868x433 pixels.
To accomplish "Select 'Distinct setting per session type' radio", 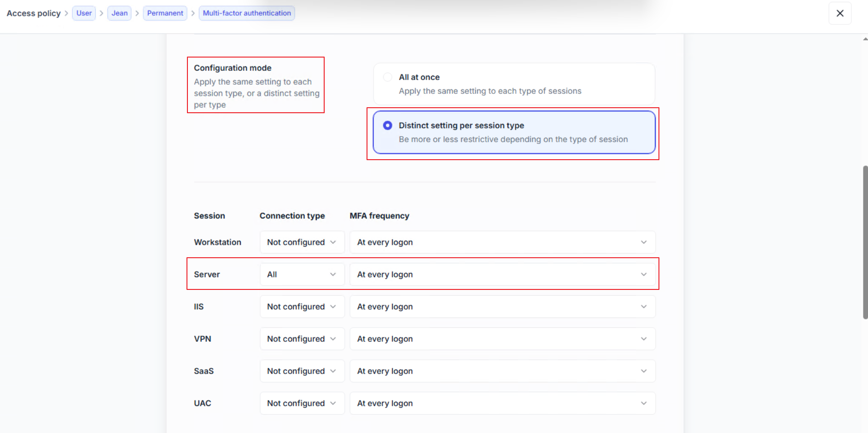I will 388,126.
